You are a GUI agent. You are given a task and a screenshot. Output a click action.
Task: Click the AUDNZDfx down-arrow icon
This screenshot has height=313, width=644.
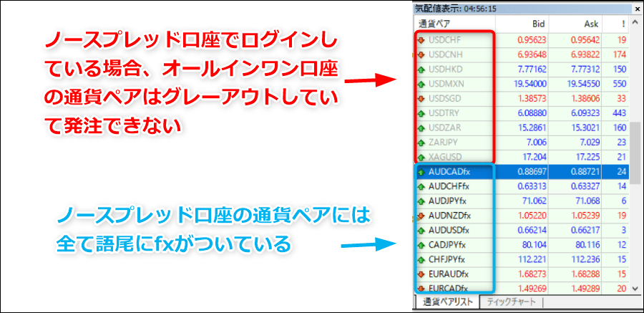pos(421,216)
